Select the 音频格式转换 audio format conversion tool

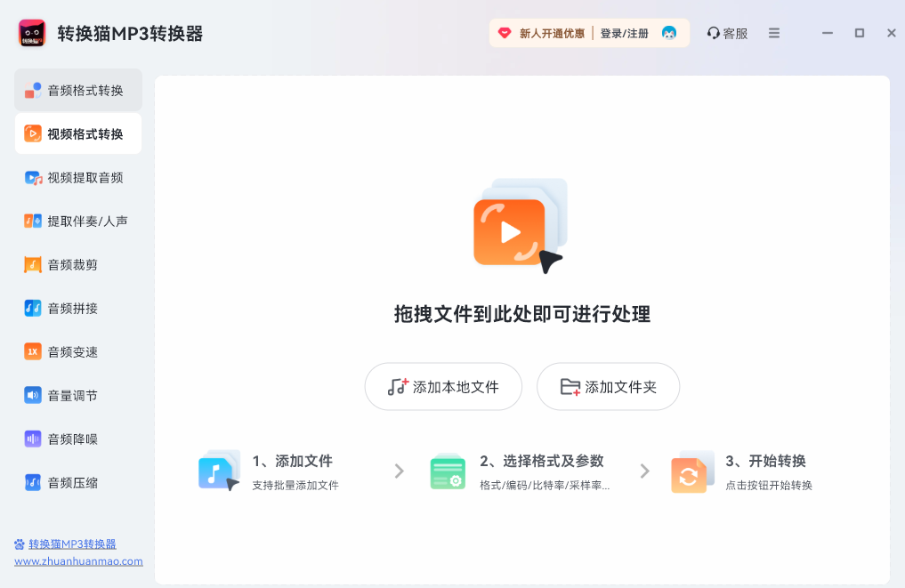pos(77,89)
